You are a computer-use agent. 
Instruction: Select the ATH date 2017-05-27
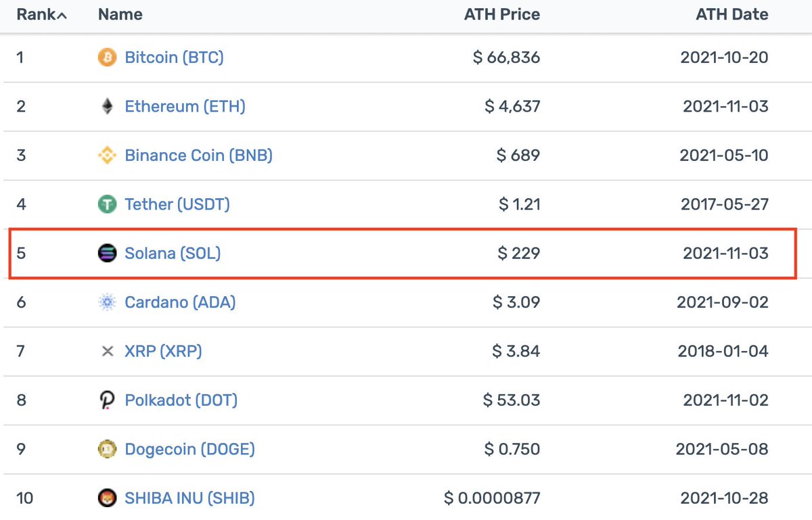pos(725,204)
